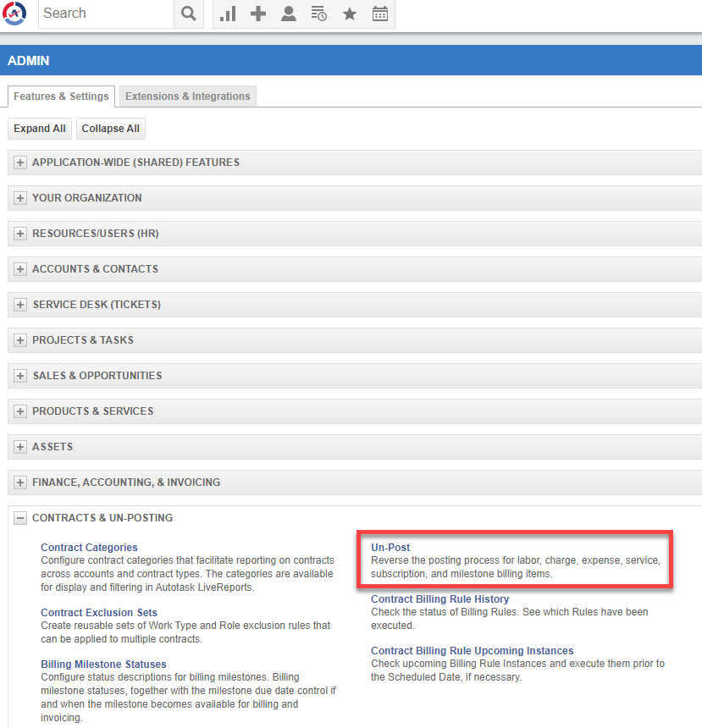This screenshot has width=702, height=728.
Task: Switch to Extensions & Integrations tab
Action: pyautogui.click(x=187, y=97)
